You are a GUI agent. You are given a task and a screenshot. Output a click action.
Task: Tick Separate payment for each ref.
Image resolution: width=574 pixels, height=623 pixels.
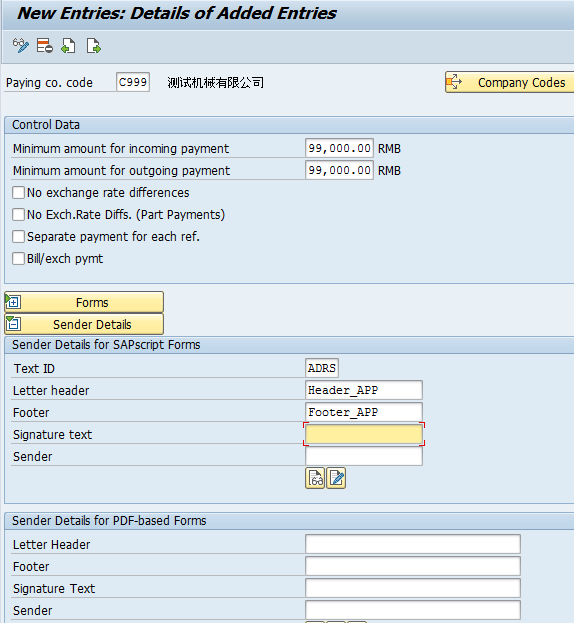point(18,237)
